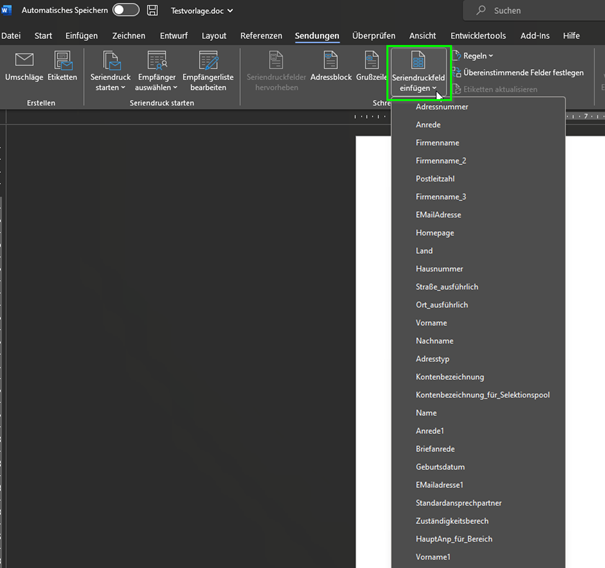Click the Etiketten labels icon

point(62,61)
